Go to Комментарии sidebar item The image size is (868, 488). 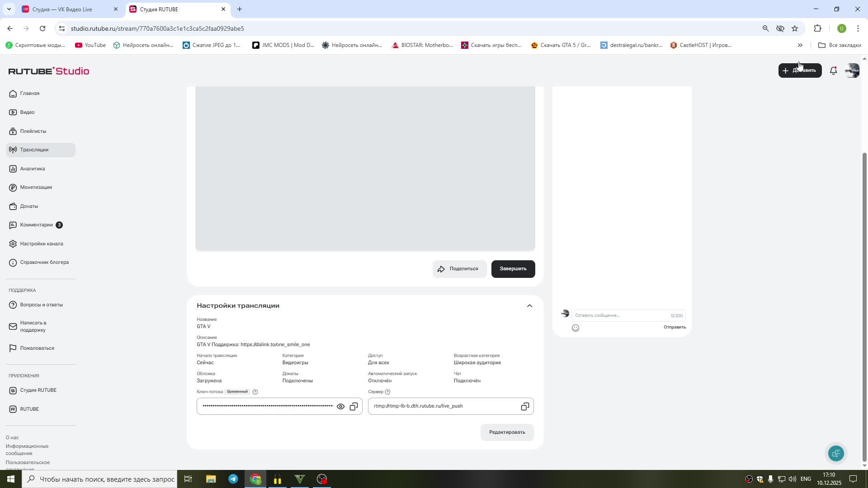(36, 225)
